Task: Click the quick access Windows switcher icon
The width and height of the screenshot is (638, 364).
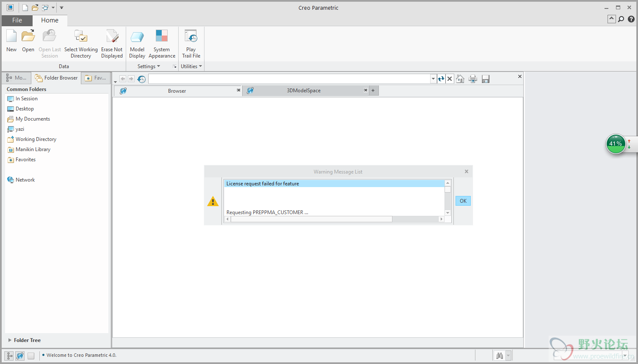Action: click(45, 8)
